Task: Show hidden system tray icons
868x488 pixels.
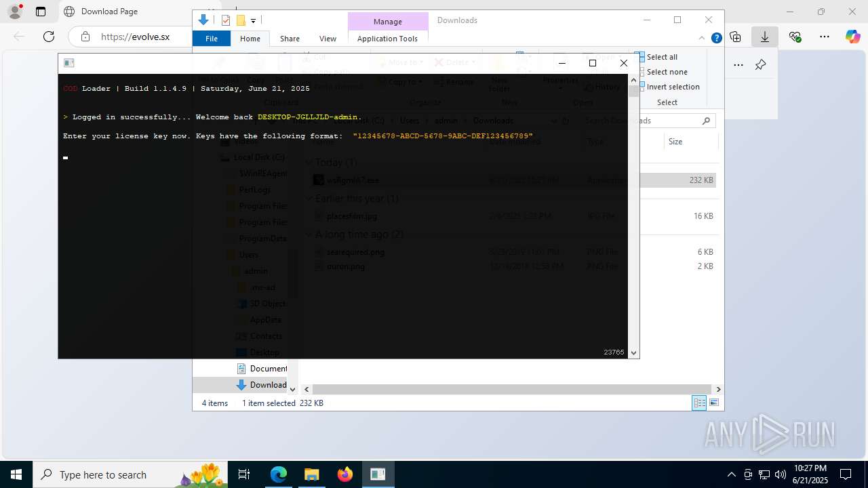Action: click(731, 474)
